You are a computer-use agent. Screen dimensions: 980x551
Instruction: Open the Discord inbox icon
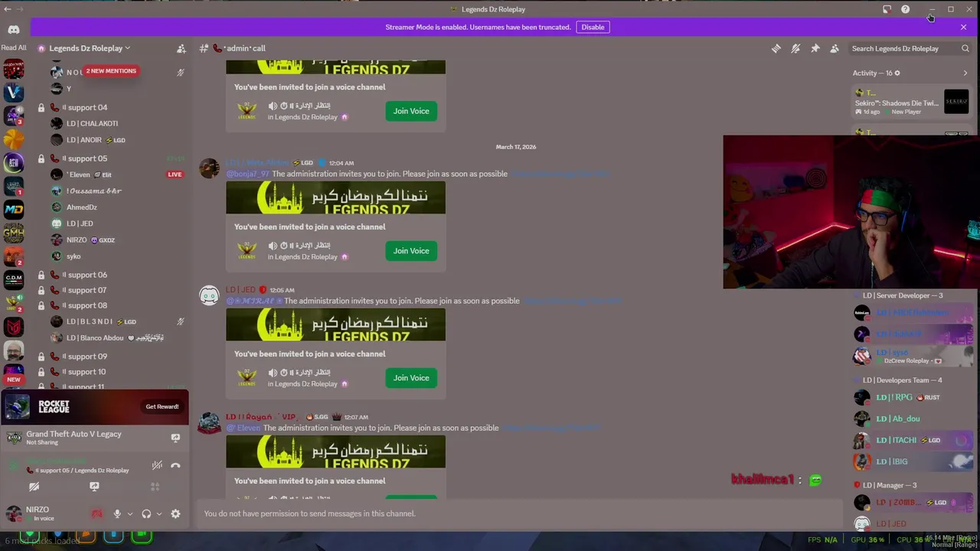pyautogui.click(x=887, y=9)
